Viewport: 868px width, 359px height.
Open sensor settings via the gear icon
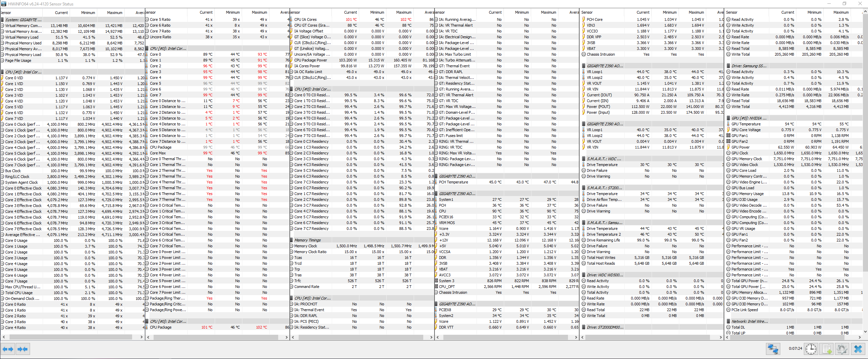[842, 349]
